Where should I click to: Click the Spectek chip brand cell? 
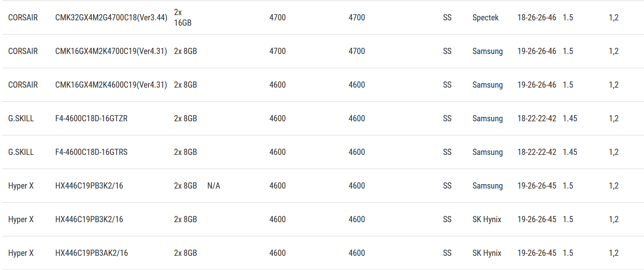(x=485, y=18)
